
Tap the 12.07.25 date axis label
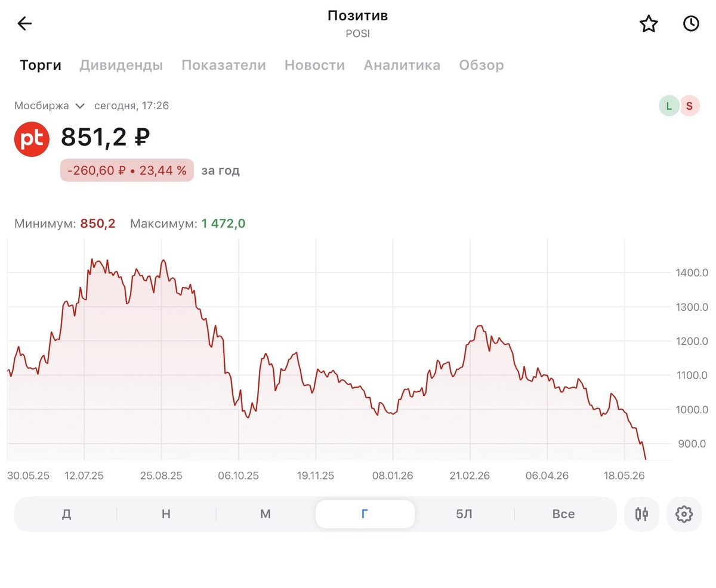(x=84, y=476)
